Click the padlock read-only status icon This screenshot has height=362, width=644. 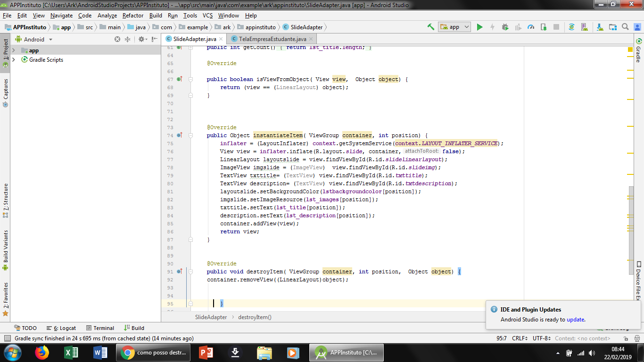coord(626,338)
